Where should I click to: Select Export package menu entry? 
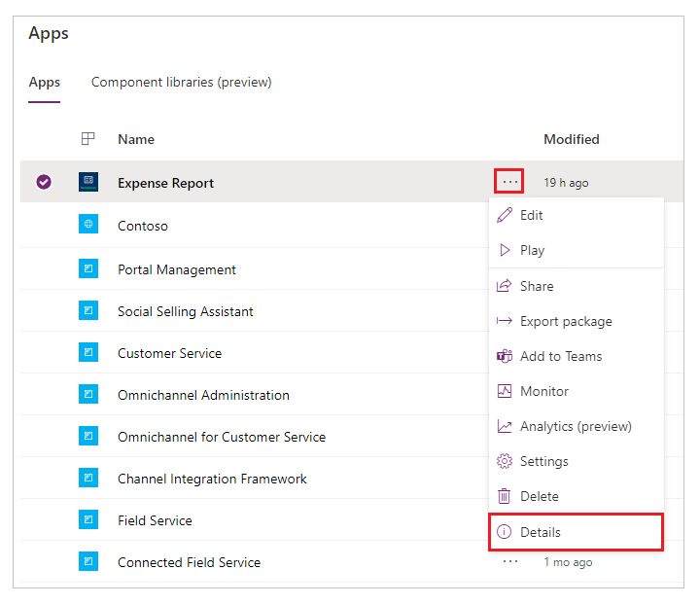click(576, 321)
